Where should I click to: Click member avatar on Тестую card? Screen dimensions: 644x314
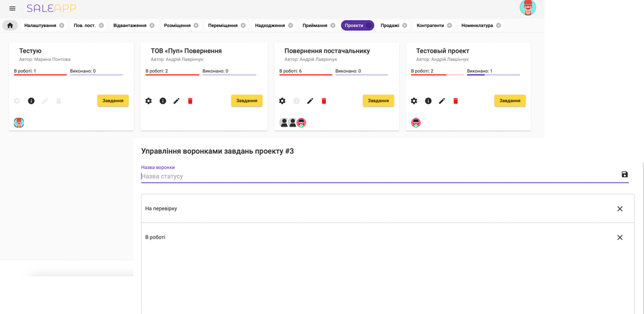(19, 122)
